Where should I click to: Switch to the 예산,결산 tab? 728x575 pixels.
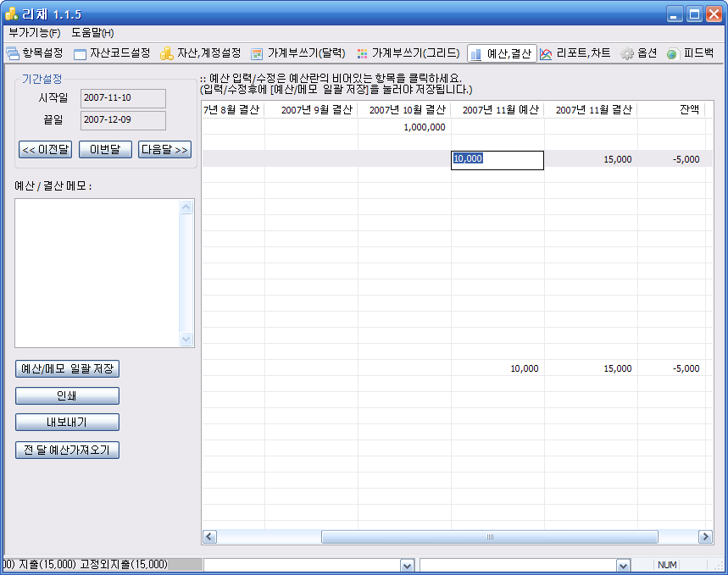pyautogui.click(x=502, y=53)
